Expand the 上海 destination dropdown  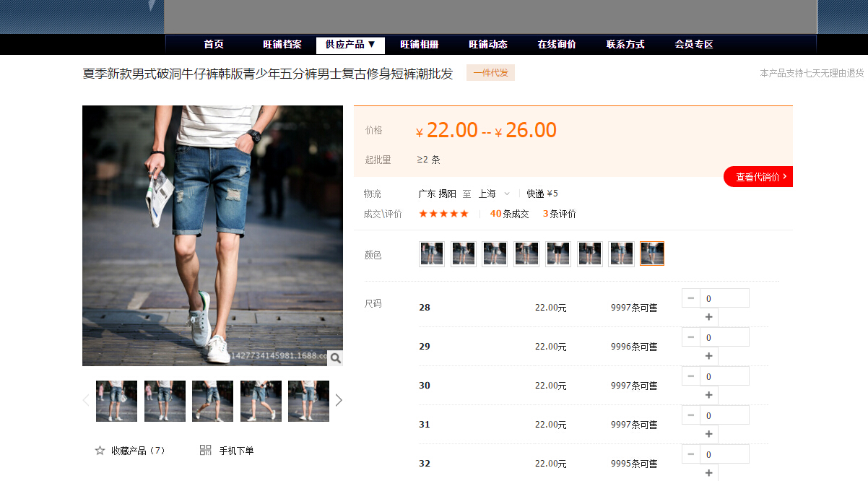[506, 194]
